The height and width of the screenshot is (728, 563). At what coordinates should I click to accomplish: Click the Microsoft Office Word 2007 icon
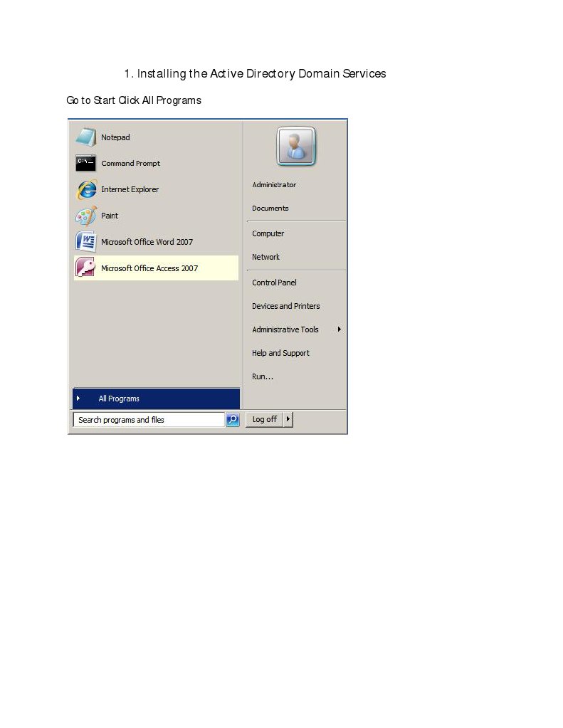click(x=85, y=241)
